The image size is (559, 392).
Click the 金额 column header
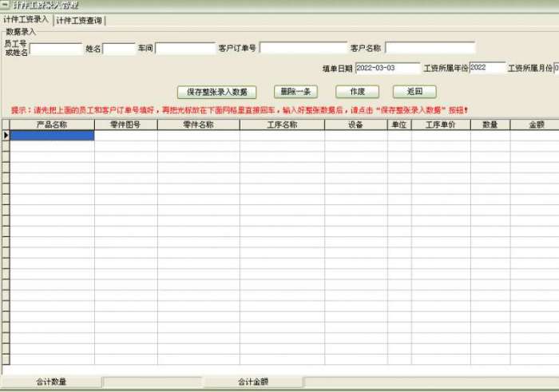coord(535,125)
